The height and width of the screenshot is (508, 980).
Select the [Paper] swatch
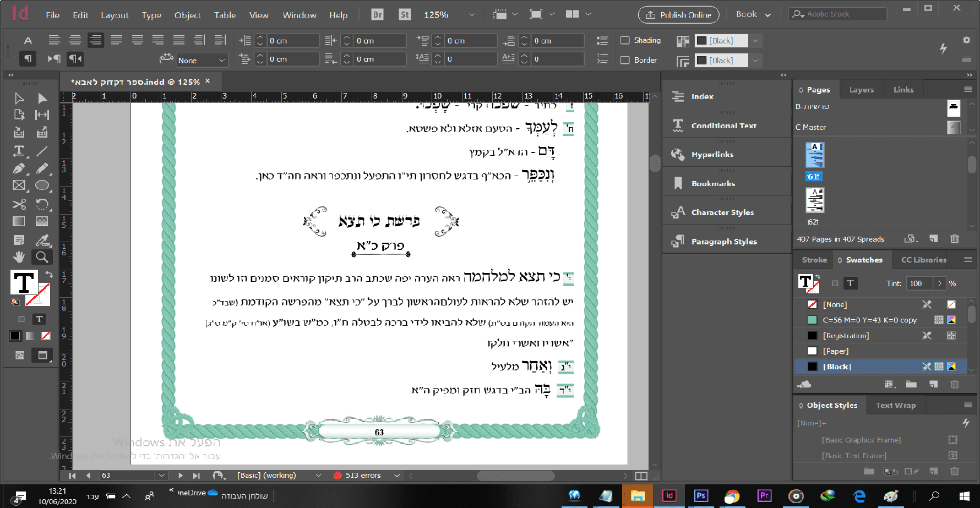pyautogui.click(x=881, y=351)
